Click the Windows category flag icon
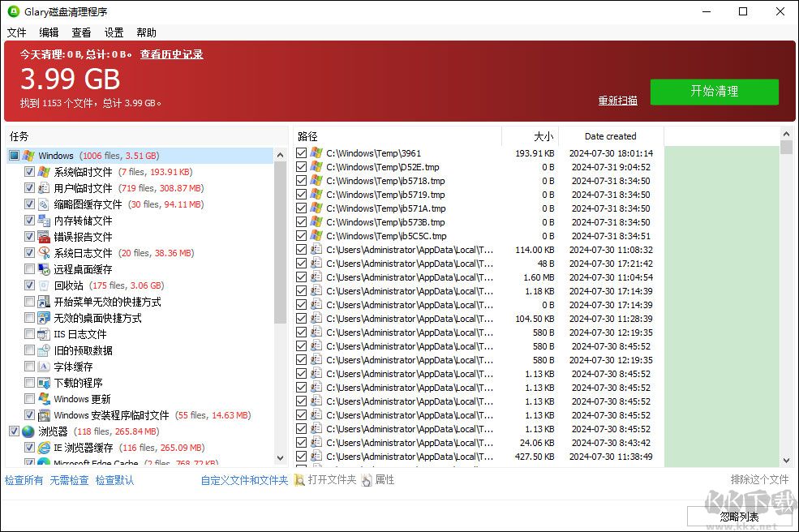799x532 pixels. 29,156
